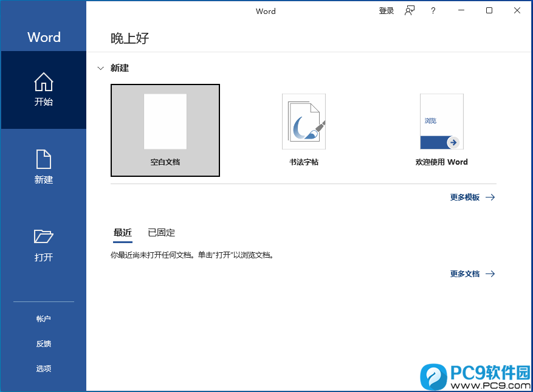Switch to the 已固定 tab
Screen dimensions: 533x392
[162, 233]
